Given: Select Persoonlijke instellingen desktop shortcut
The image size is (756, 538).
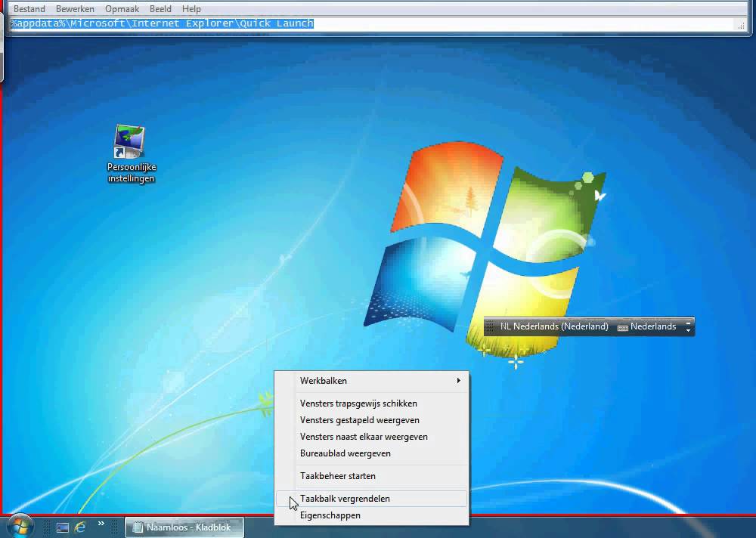Looking at the screenshot, I should click(x=131, y=154).
